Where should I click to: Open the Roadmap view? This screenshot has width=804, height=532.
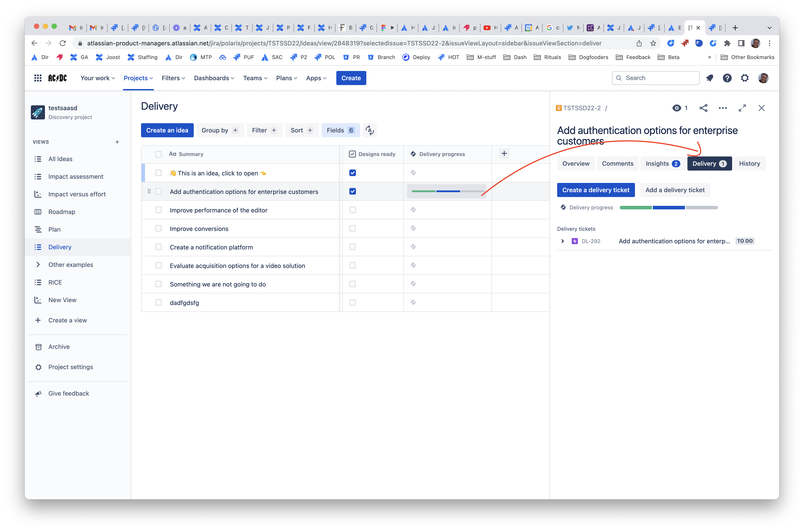pyautogui.click(x=62, y=212)
